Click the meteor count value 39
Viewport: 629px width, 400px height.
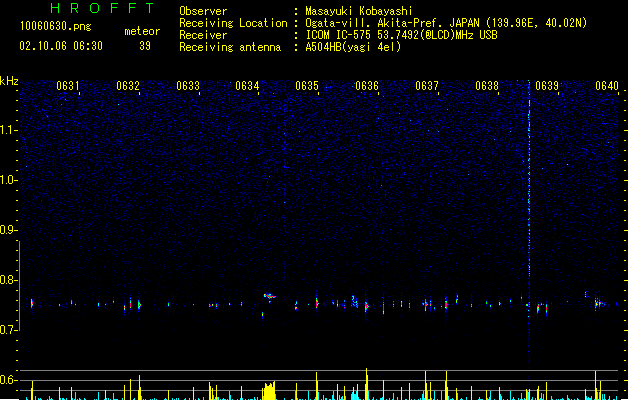(145, 46)
